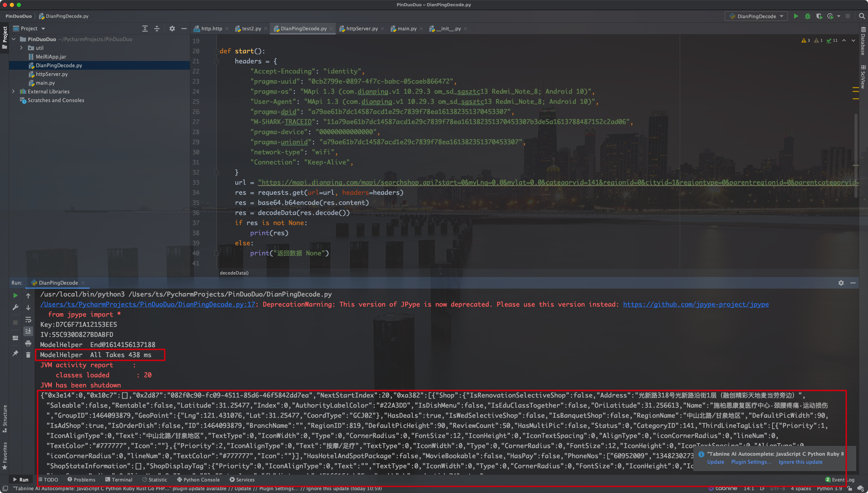Image resolution: width=868 pixels, height=493 pixels.
Task: Open the Python 3.9 interpreter selector
Action: coord(829,488)
